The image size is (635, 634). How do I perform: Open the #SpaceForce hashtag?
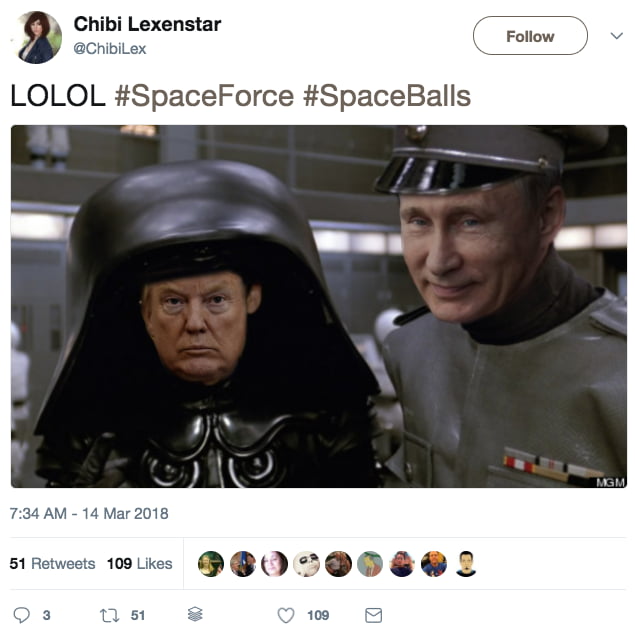(x=204, y=96)
